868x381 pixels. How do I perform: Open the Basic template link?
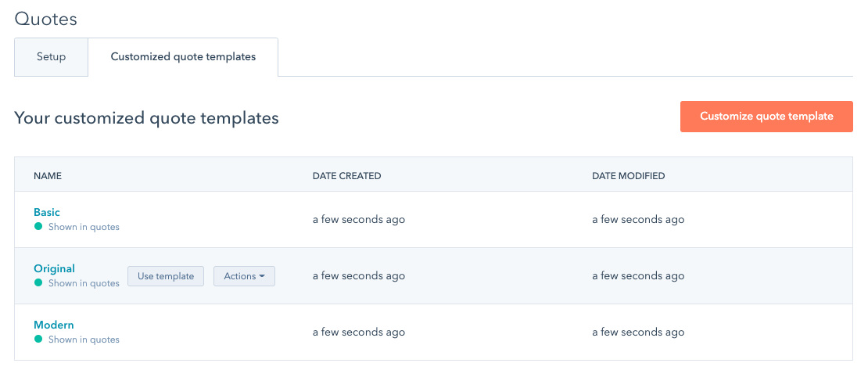(x=47, y=212)
